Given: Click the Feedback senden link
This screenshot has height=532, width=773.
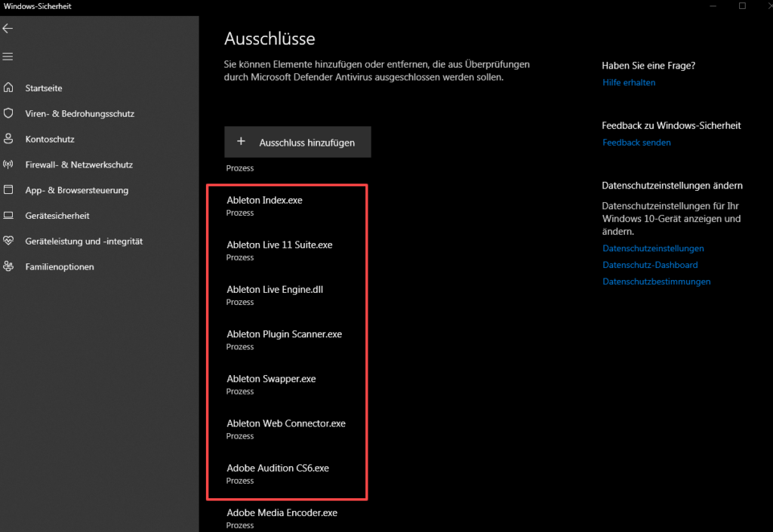Looking at the screenshot, I should [x=636, y=143].
